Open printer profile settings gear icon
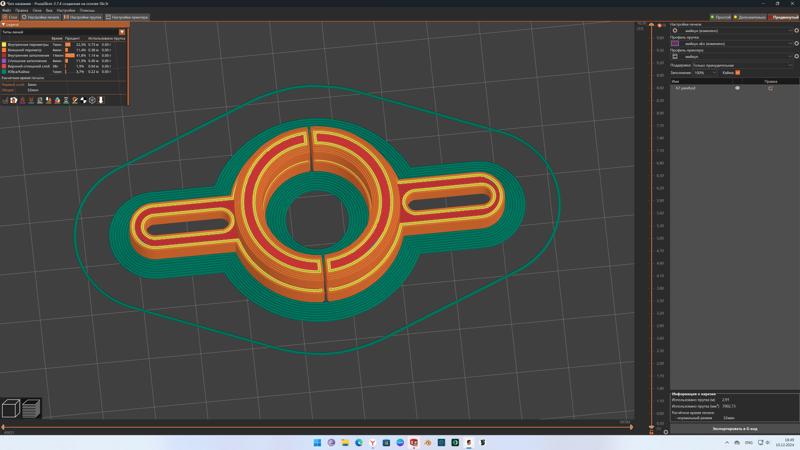This screenshot has height=450, width=800. pos(794,57)
